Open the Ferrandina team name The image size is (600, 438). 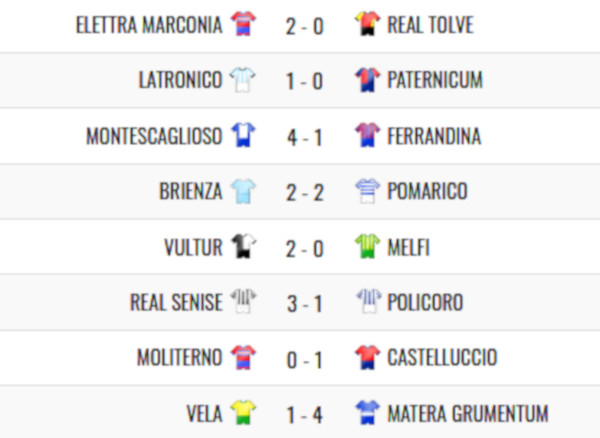pos(434,136)
